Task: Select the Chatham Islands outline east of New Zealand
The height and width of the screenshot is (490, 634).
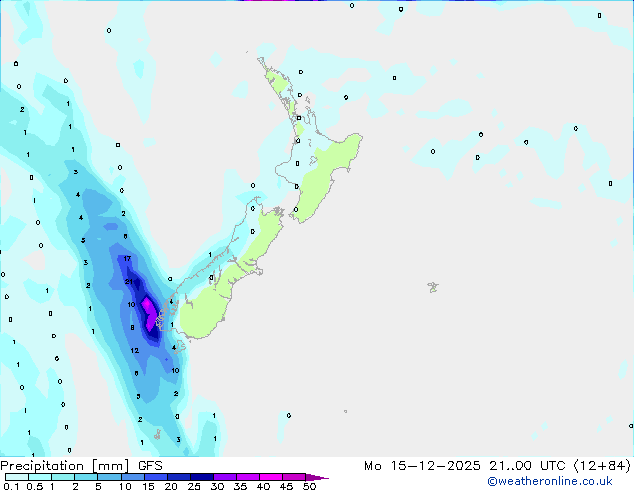Action: tap(432, 287)
